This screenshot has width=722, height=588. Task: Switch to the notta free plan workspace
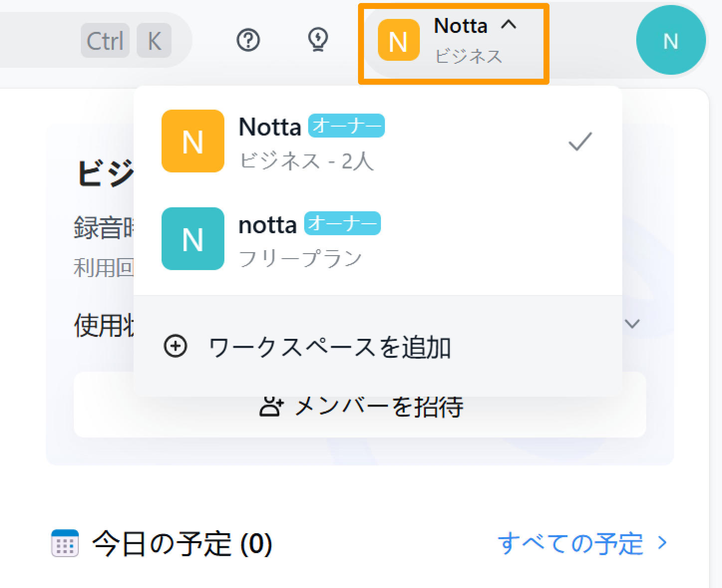(377, 239)
